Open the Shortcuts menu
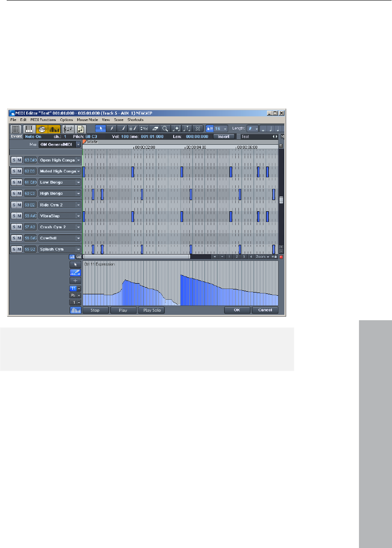This screenshot has height=548, width=392. [x=135, y=120]
